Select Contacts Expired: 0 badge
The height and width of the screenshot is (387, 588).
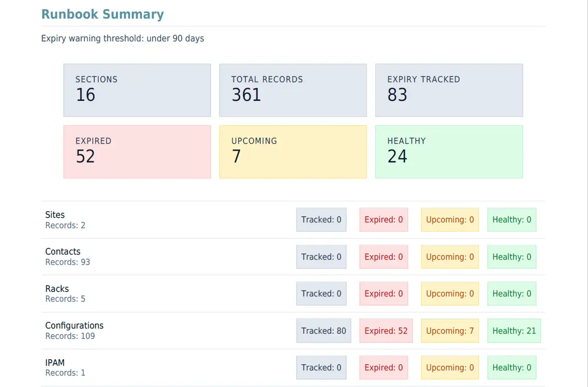point(384,257)
